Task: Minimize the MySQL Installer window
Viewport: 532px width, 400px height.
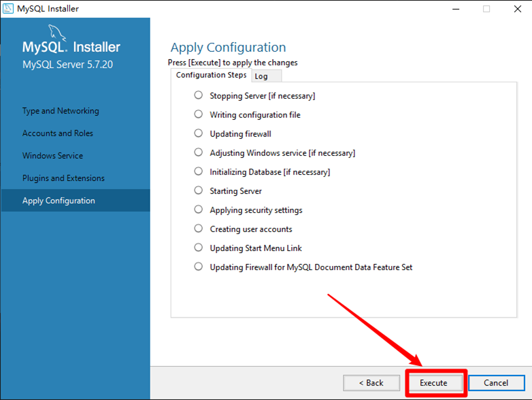Action: coord(456,9)
